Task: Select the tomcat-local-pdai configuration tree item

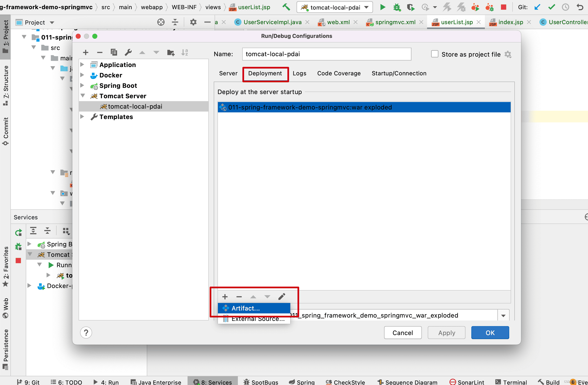Action: 135,106
